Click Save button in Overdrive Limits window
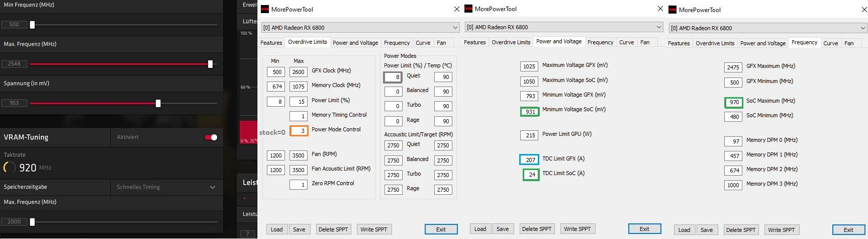The height and width of the screenshot is (239, 868). pyautogui.click(x=299, y=229)
